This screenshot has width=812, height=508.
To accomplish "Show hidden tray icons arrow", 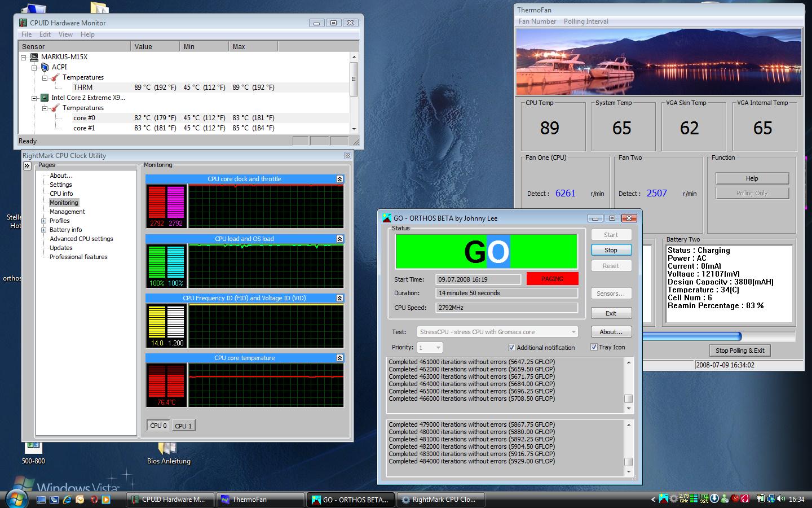I will [653, 500].
